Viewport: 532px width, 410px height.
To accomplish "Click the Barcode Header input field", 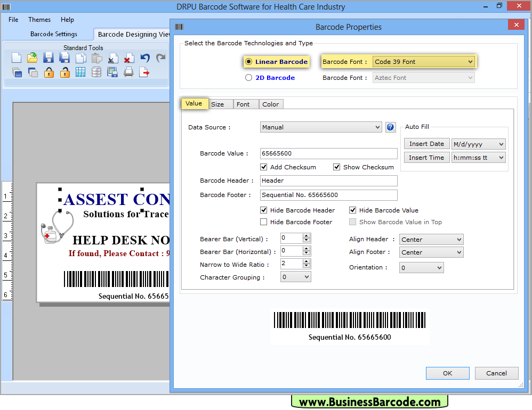I will pos(329,181).
